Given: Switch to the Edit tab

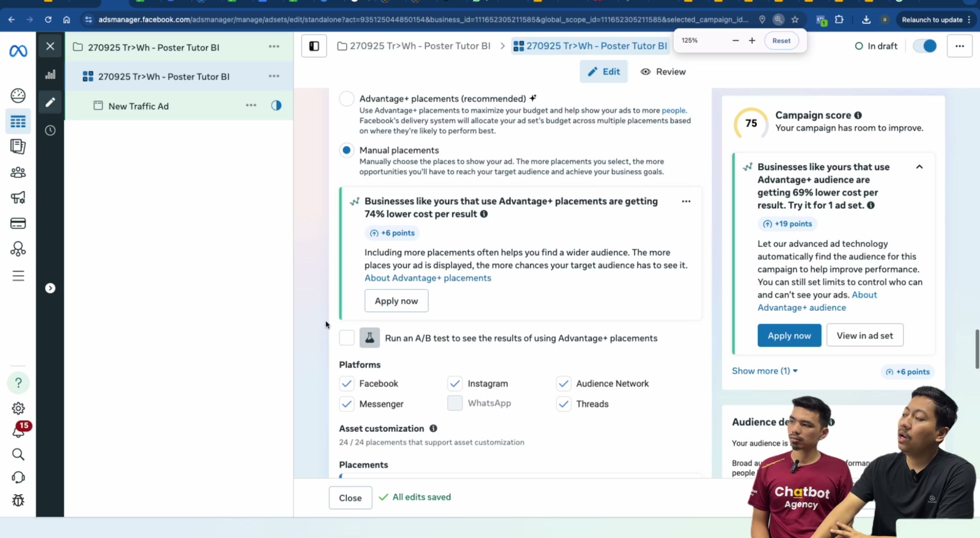Looking at the screenshot, I should point(604,72).
